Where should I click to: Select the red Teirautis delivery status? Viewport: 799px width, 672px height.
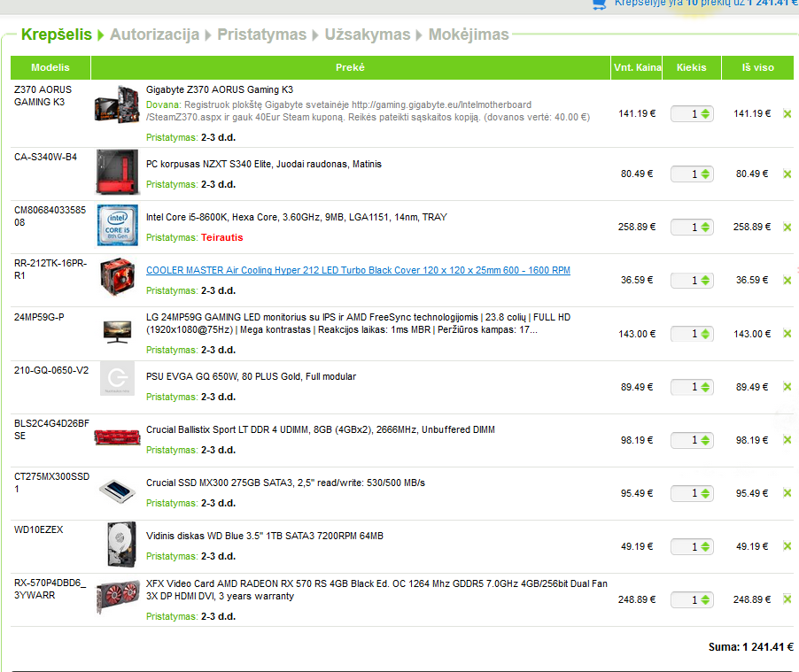(x=222, y=237)
